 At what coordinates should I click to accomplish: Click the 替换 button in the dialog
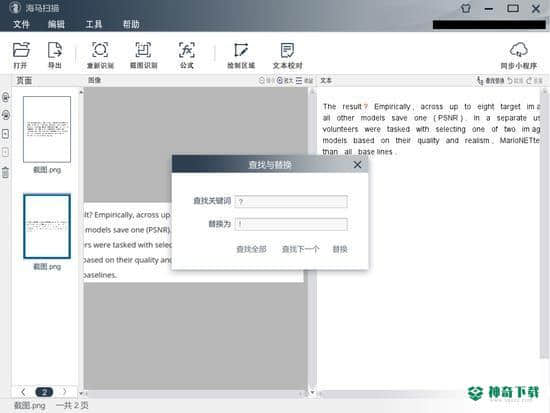point(340,249)
